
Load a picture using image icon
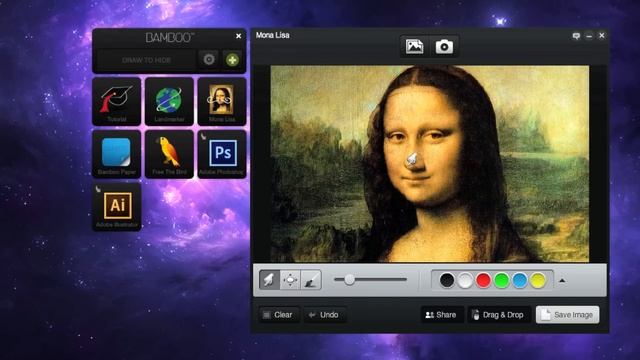(414, 47)
